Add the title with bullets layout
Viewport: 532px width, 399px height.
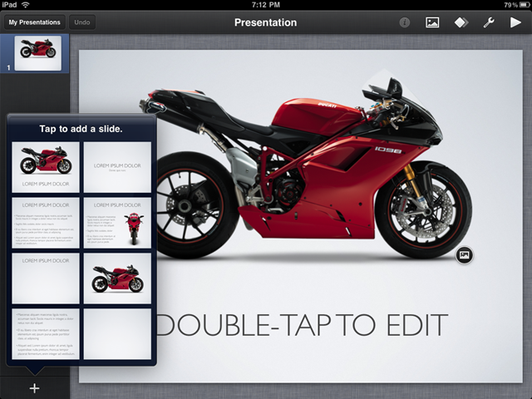[x=46, y=223]
